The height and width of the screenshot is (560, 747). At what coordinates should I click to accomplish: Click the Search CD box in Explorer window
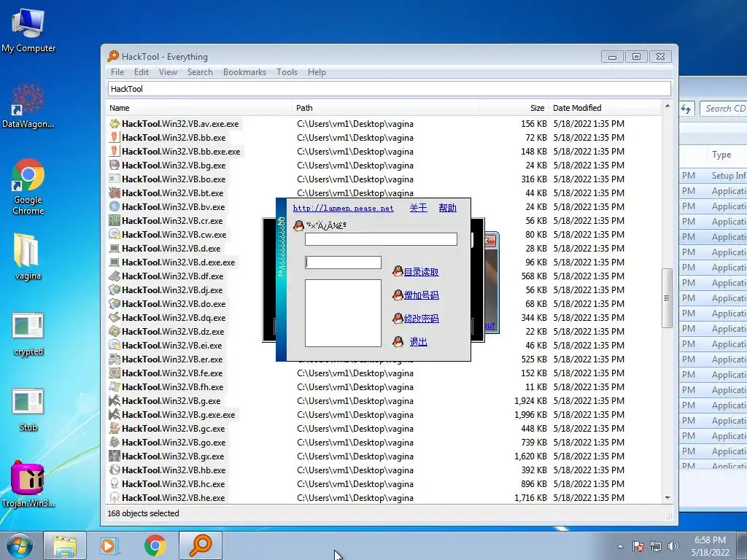pyautogui.click(x=724, y=109)
